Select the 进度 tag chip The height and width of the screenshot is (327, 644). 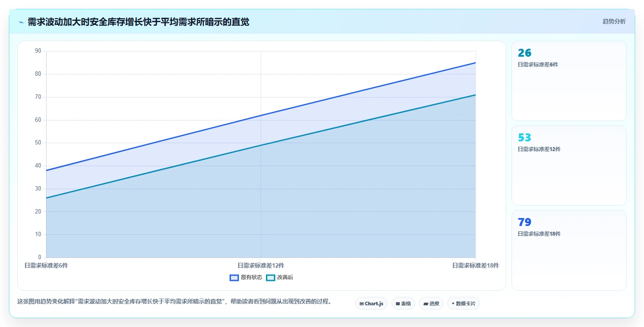(431, 304)
